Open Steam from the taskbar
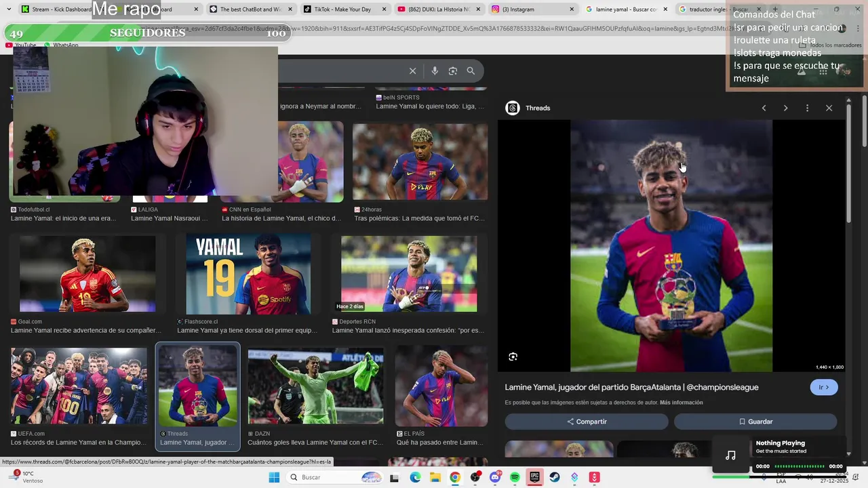Image resolution: width=868 pixels, height=488 pixels. tap(555, 478)
